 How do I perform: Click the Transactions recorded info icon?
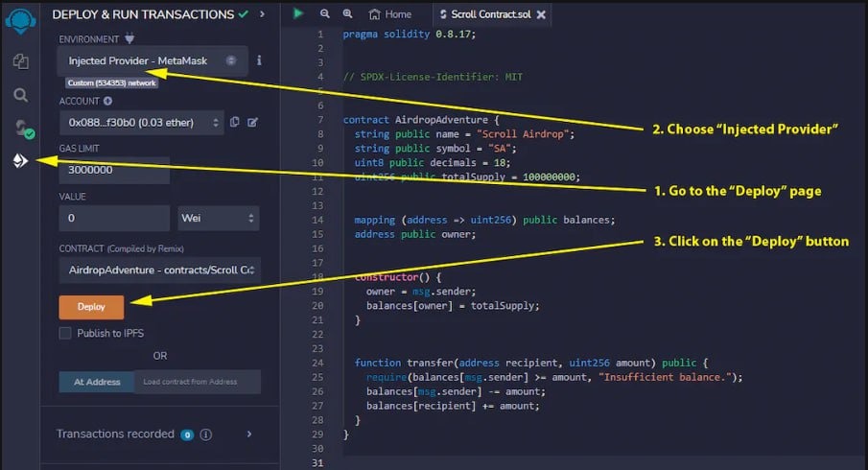pos(206,435)
